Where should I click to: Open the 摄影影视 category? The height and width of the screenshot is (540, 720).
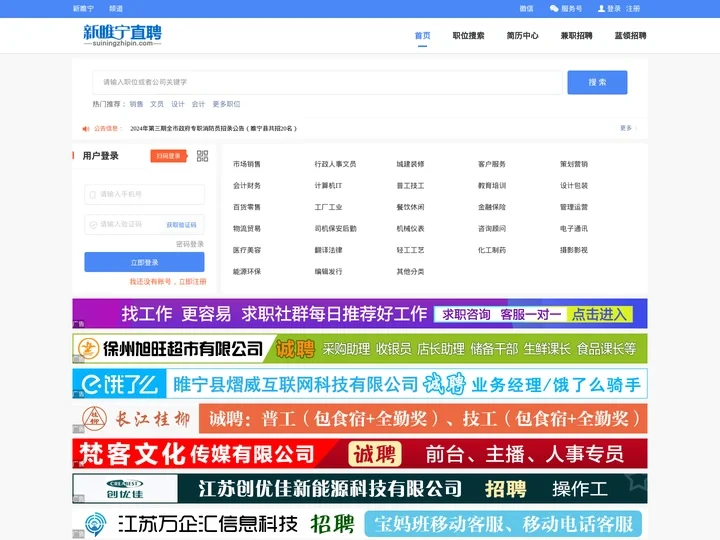(x=574, y=250)
